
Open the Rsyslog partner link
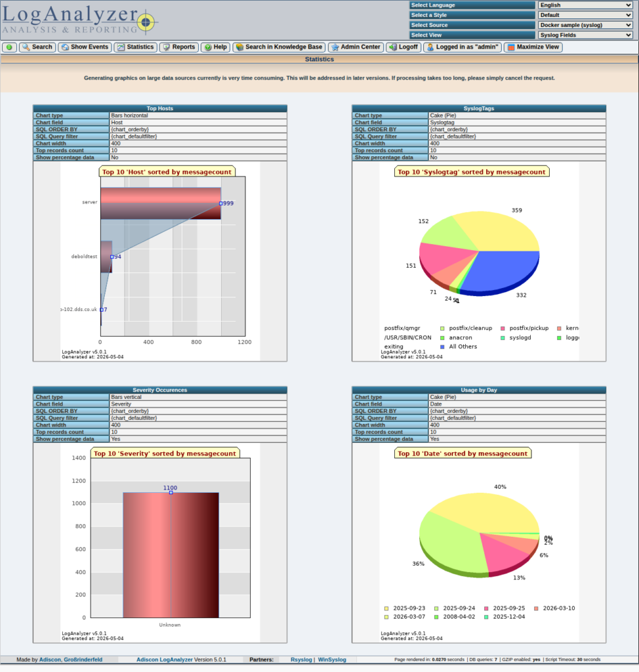[x=301, y=660]
